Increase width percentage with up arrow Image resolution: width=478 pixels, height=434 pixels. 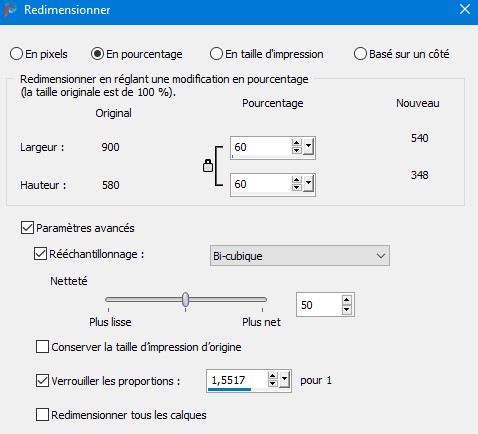[296, 143]
